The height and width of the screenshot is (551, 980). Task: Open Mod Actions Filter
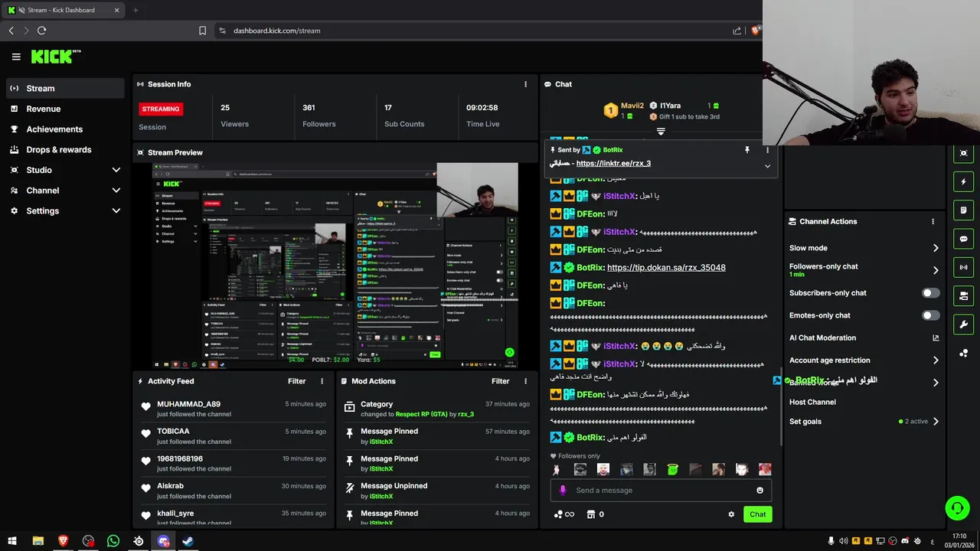(x=501, y=381)
